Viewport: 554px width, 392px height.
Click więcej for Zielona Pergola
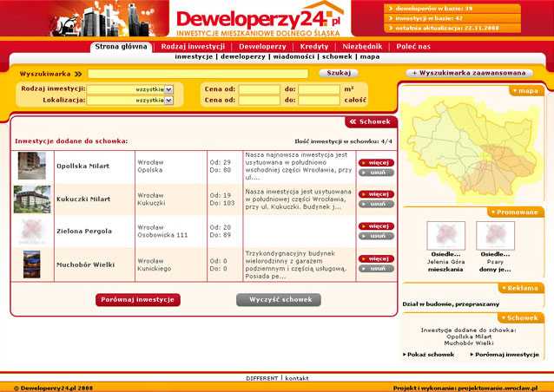pyautogui.click(x=376, y=226)
